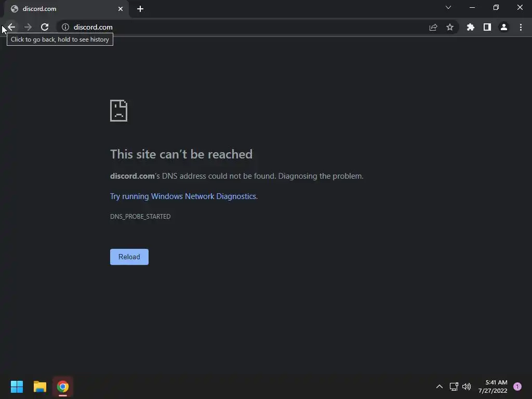Click the blue Reload button
Image resolution: width=532 pixels, height=399 pixels.
[x=129, y=257]
